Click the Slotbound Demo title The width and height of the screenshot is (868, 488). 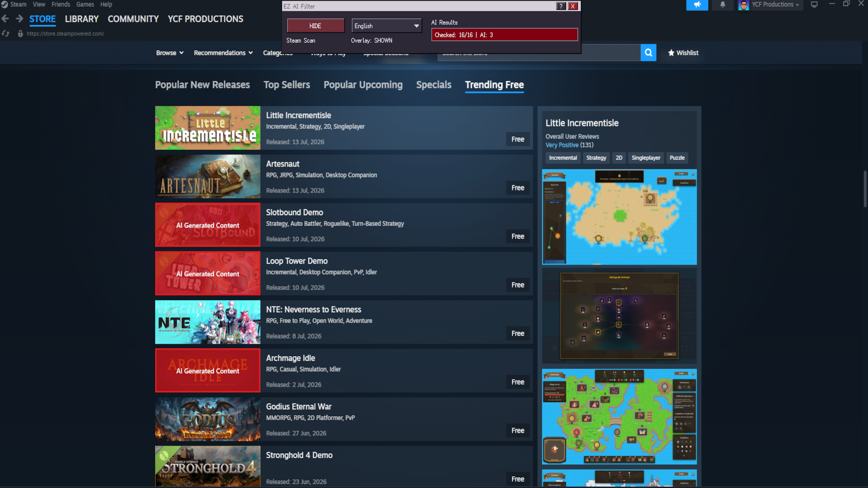pos(294,212)
